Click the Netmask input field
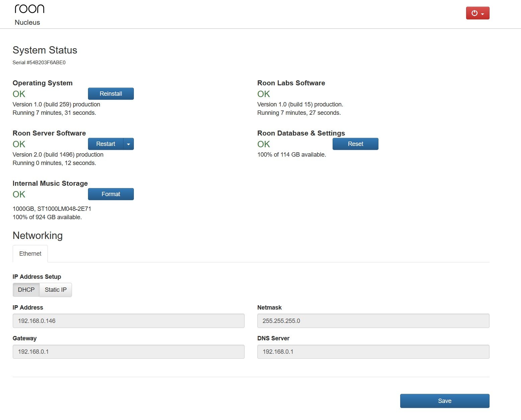 (x=373, y=321)
